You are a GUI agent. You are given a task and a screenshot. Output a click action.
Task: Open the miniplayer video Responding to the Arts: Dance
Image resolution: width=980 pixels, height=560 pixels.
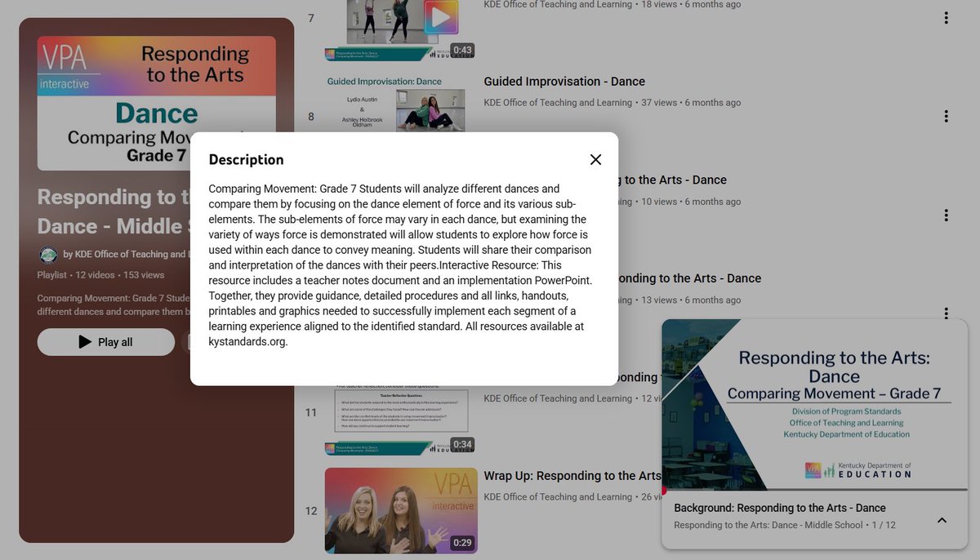(x=814, y=405)
